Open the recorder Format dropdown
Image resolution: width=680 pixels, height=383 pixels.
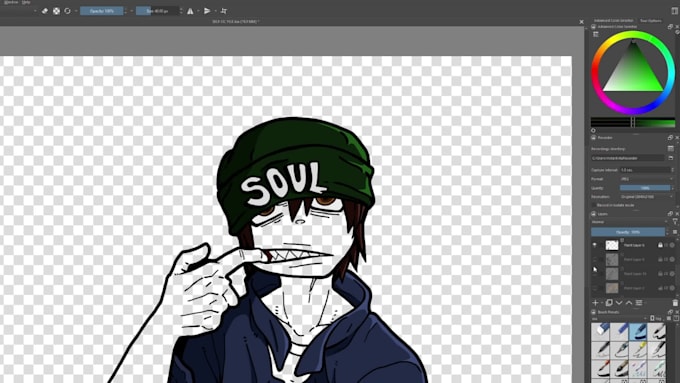646,179
